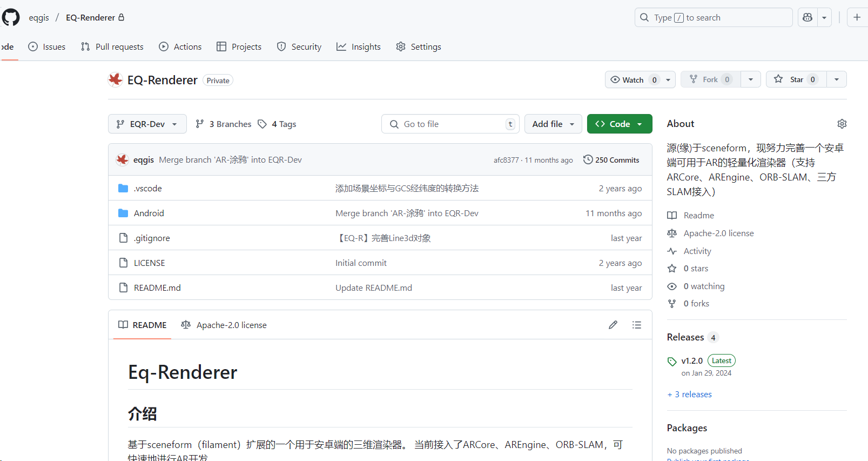Toggle Watch on this repository
Screen dimensions: 868x461
(x=633, y=79)
